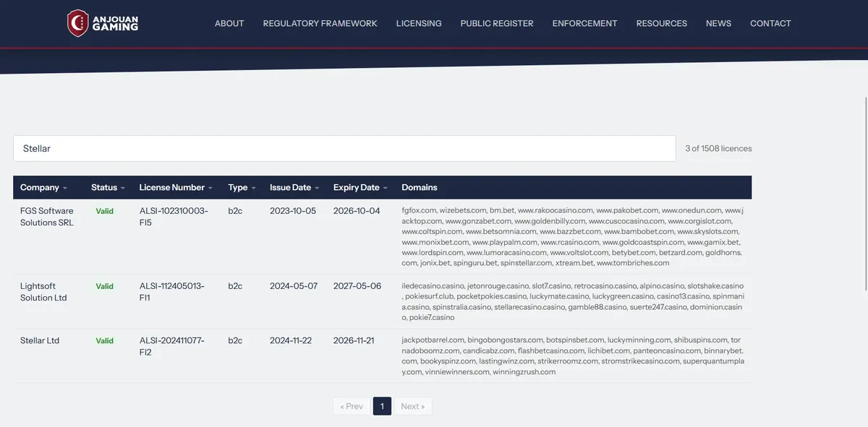
Task: Click b2c type in Lightsoft row
Action: tap(235, 286)
